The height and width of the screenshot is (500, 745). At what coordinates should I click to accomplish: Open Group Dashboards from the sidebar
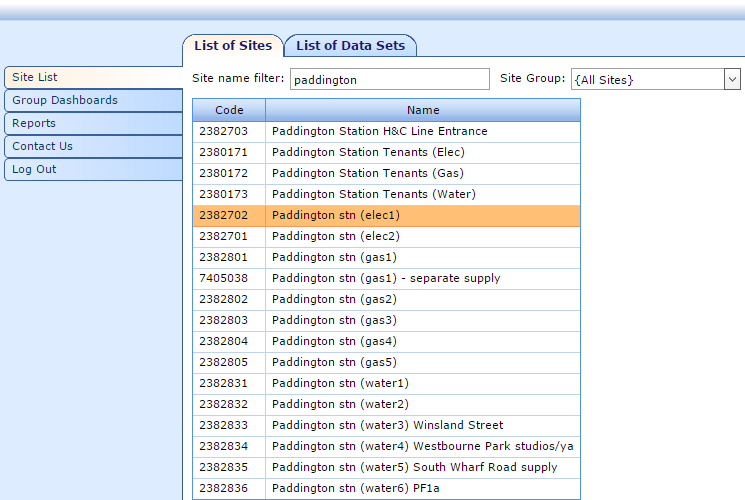point(93,100)
